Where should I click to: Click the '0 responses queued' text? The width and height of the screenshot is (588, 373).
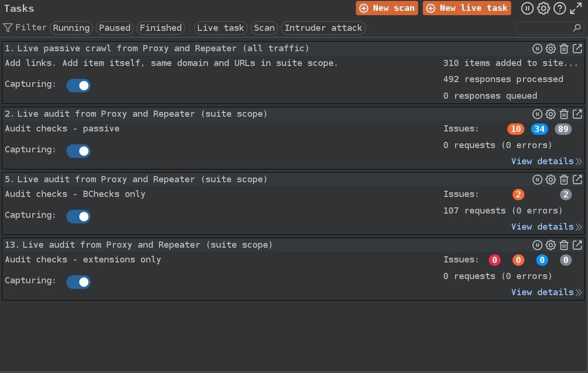490,96
